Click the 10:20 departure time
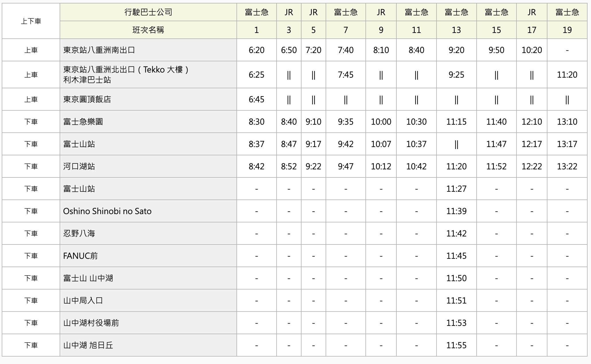The height and width of the screenshot is (364, 591). [532, 50]
